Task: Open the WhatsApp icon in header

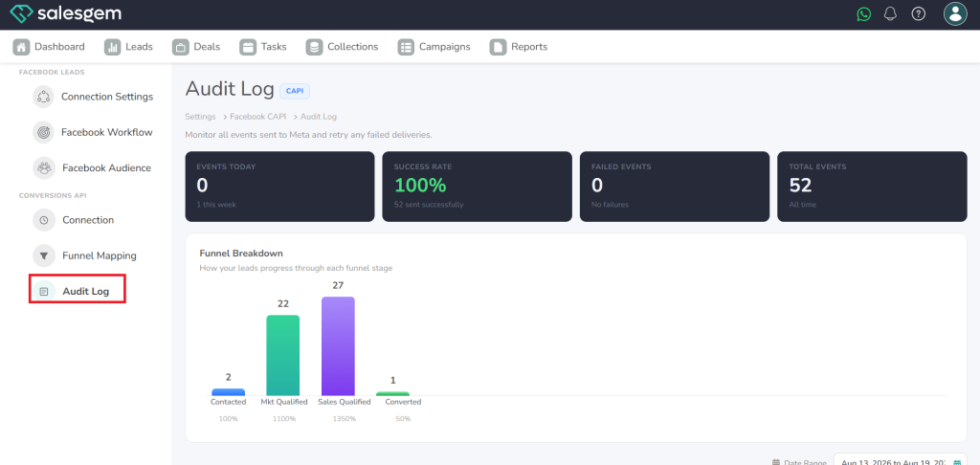Action: pyautogui.click(x=864, y=13)
